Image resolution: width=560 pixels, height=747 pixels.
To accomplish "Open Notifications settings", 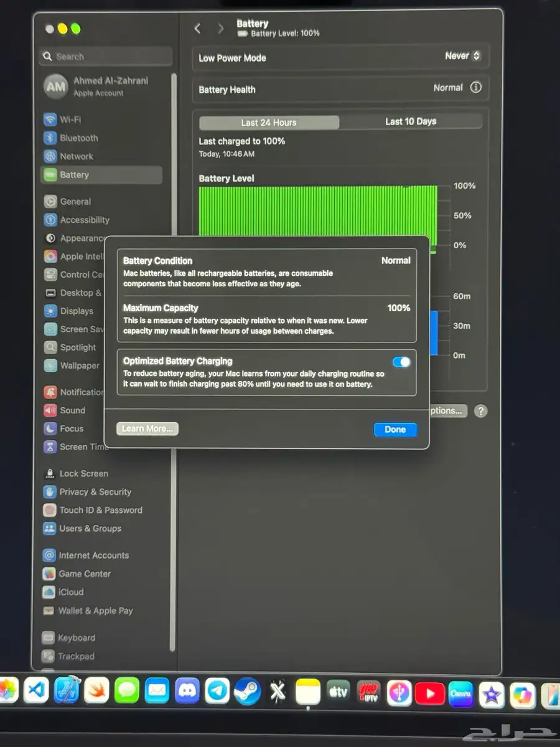I will (x=73, y=392).
